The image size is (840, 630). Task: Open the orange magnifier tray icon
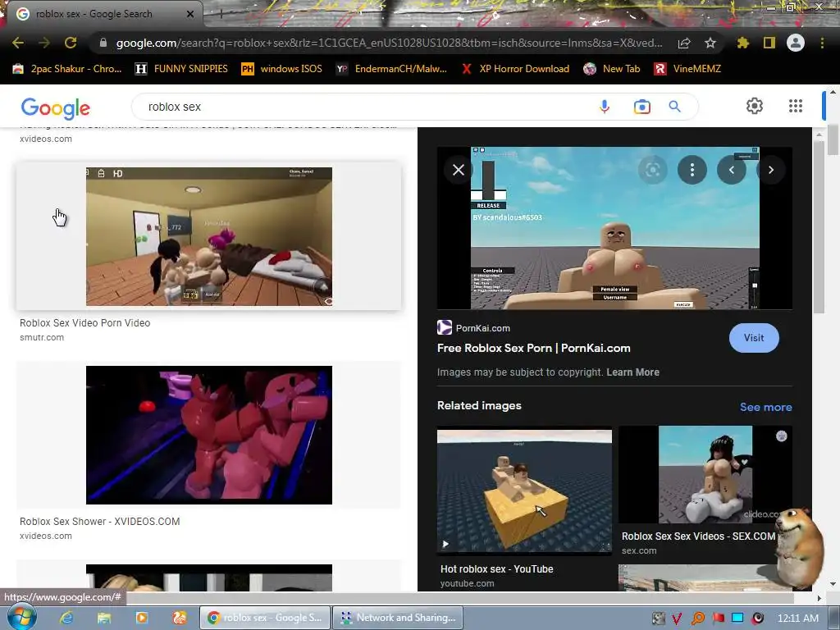pos(697,619)
